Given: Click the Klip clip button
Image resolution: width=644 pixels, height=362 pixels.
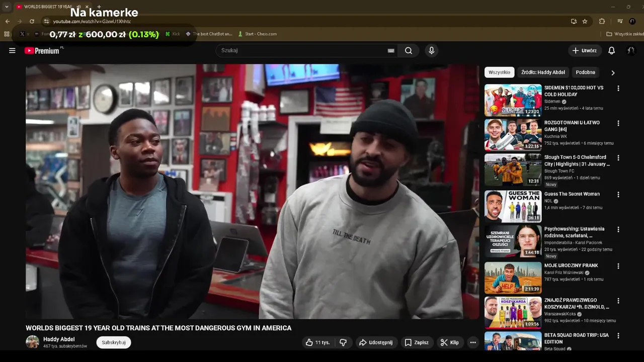Looking at the screenshot, I should coord(450,342).
